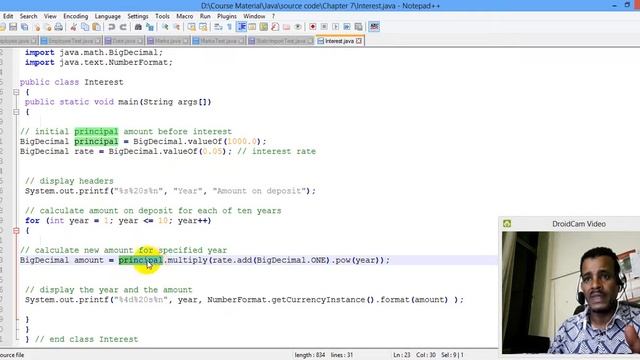This screenshot has height=360, width=640.
Task: Redo the edit via toolbar arrow
Action: coord(123,27)
